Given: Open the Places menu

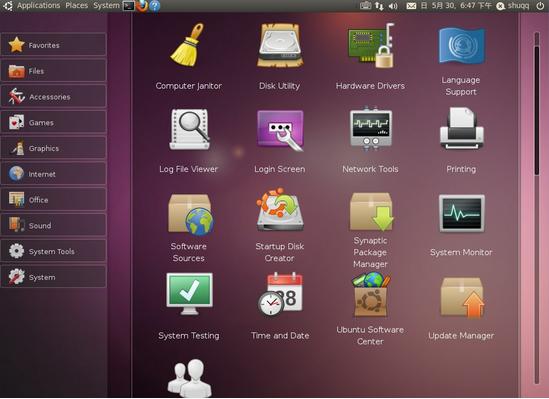Looking at the screenshot, I should click(x=76, y=6).
